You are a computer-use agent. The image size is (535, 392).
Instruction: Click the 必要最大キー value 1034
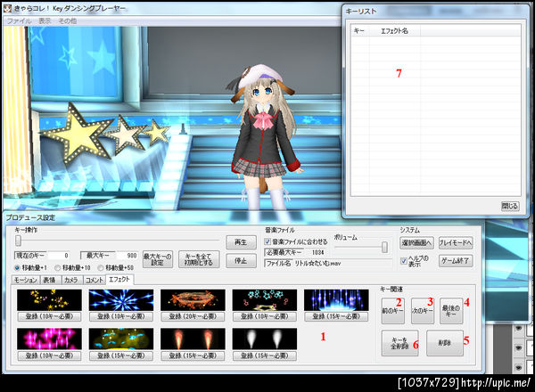pyautogui.click(x=317, y=252)
